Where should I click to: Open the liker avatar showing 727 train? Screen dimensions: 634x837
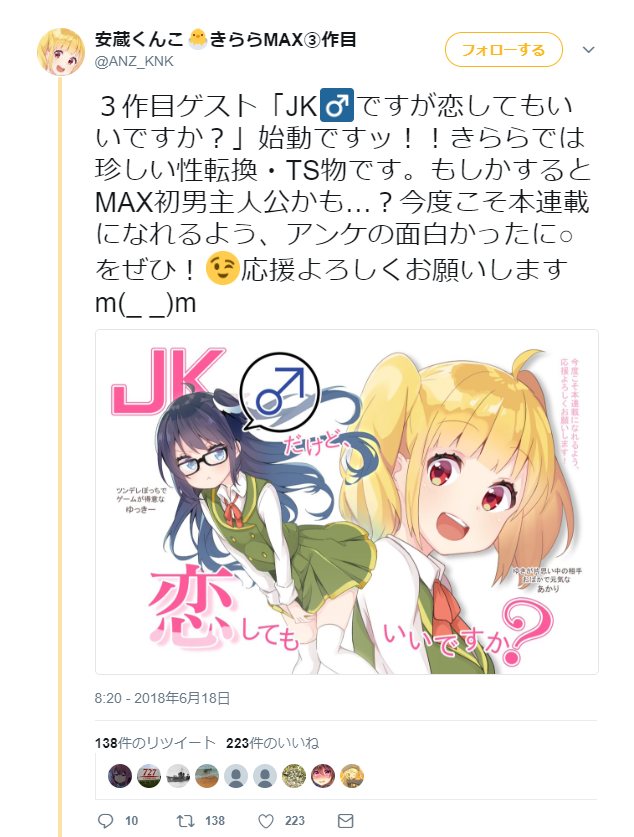(149, 776)
